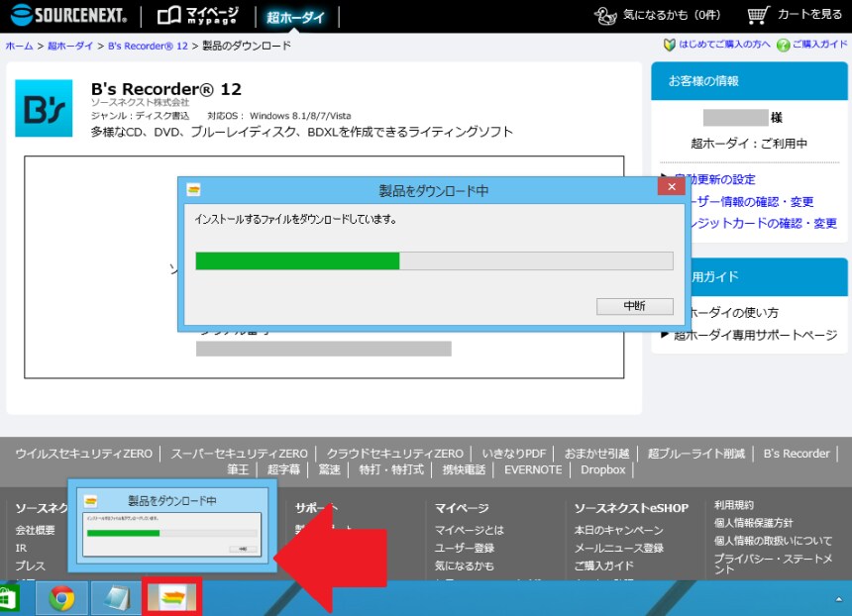Viewport: 852px width, 616px height.
Task: Open 気になるかも wishlist with duck icon
Action: coord(657,15)
